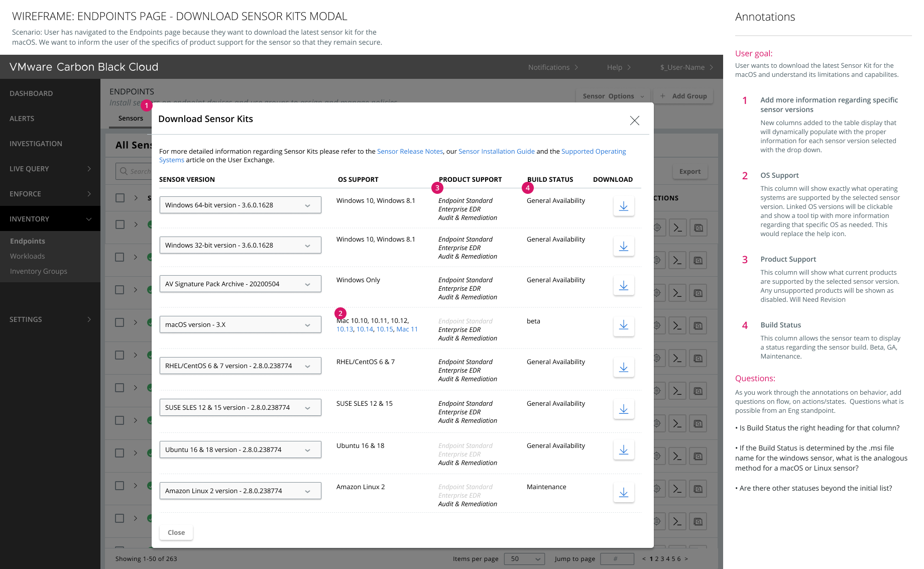Viewport: 924px width, 569px height.
Task: Click the Mac 11 version link
Action: coord(407,329)
